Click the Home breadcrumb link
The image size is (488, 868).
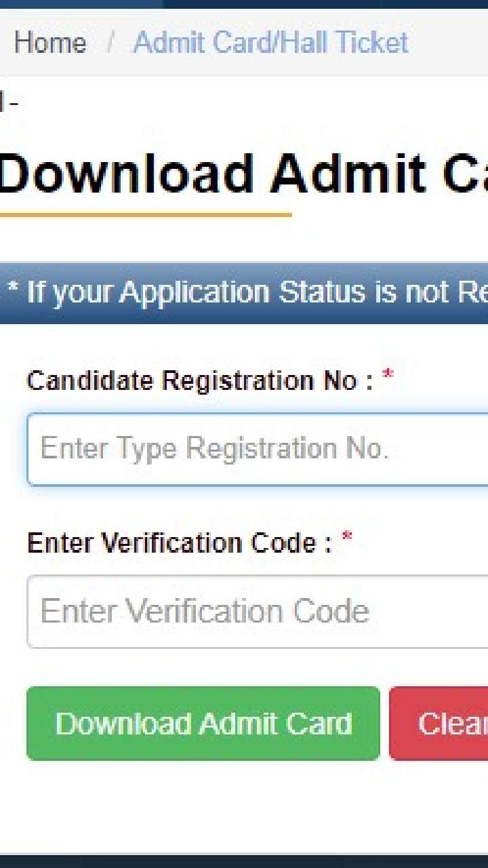coord(49,43)
